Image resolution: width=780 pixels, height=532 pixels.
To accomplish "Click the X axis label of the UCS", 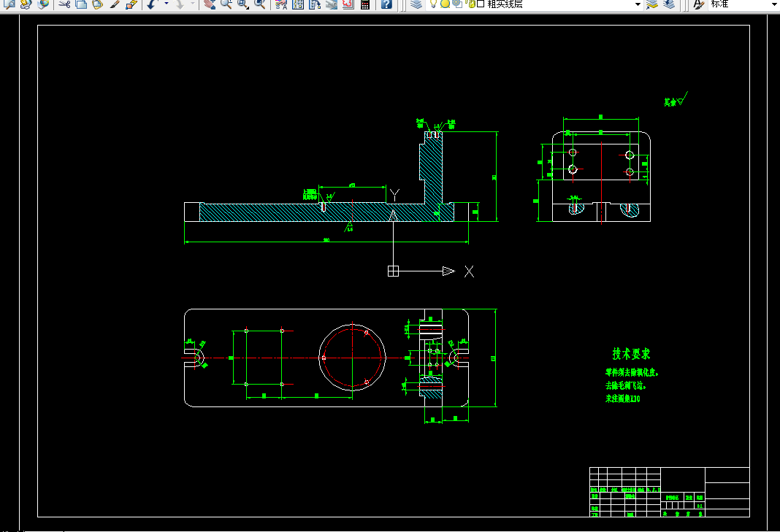I will 469,271.
